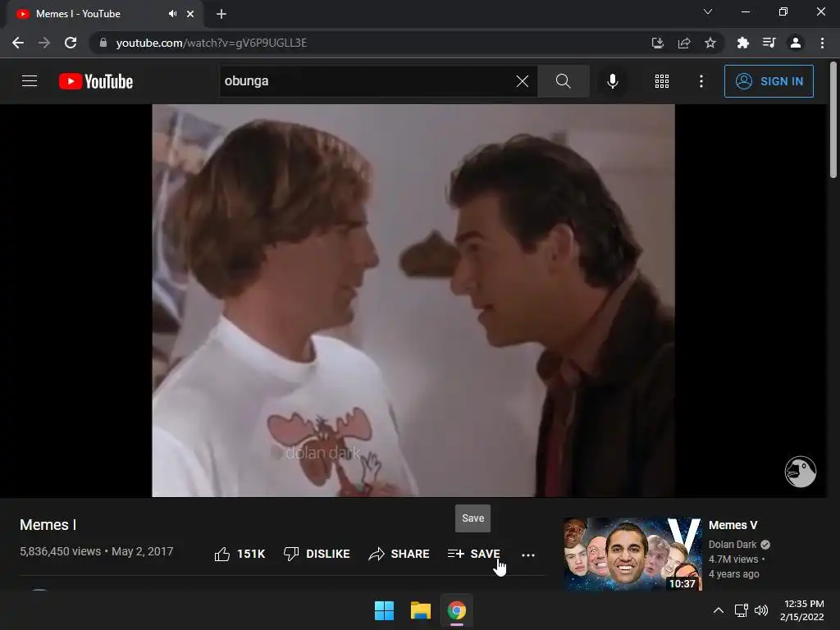Open Memes V video thumbnail
Image resolution: width=840 pixels, height=630 pixels.
(x=632, y=554)
